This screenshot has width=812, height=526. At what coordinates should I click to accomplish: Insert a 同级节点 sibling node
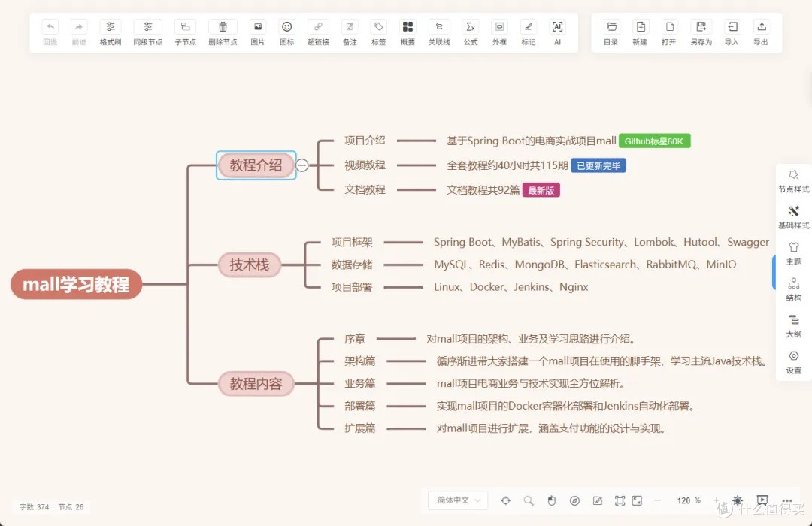[x=148, y=27]
